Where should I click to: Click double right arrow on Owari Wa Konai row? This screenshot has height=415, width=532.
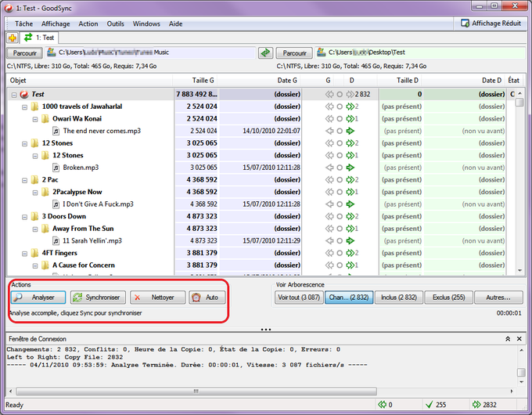point(350,118)
